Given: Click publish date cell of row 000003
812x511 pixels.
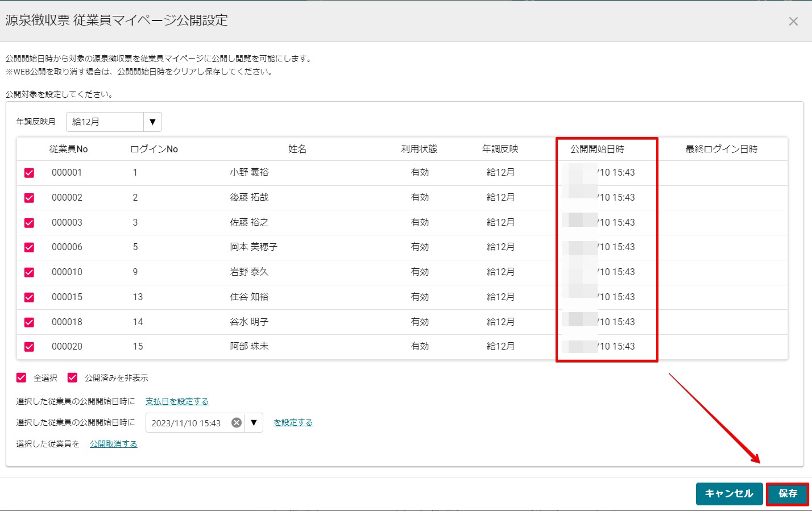Looking at the screenshot, I should point(599,222).
